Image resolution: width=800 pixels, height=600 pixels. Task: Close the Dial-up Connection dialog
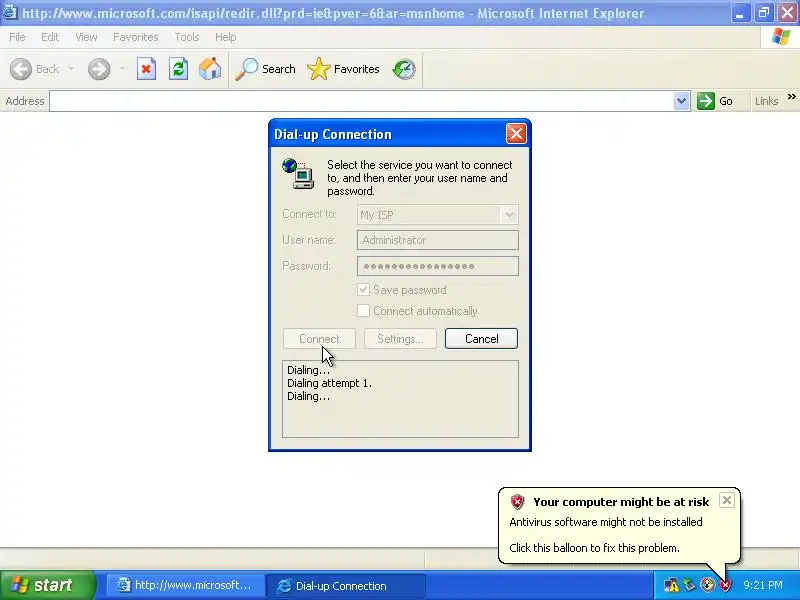pos(516,134)
